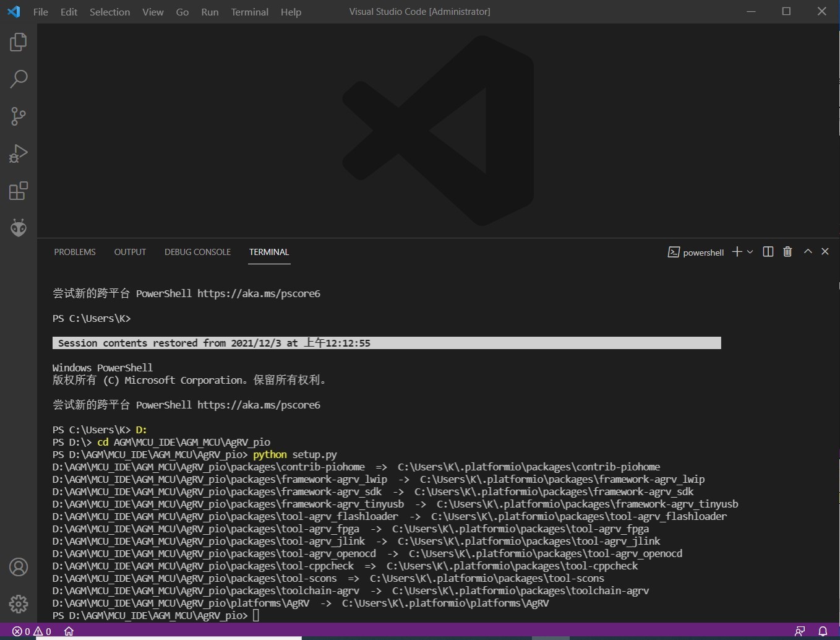Open the Edit menu
Image resolution: width=840 pixels, height=640 pixels.
pyautogui.click(x=69, y=12)
